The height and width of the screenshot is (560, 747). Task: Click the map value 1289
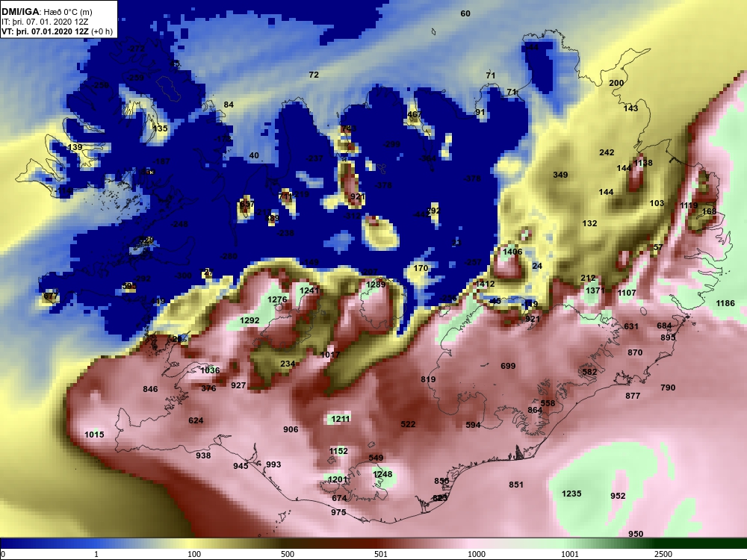pos(376,284)
